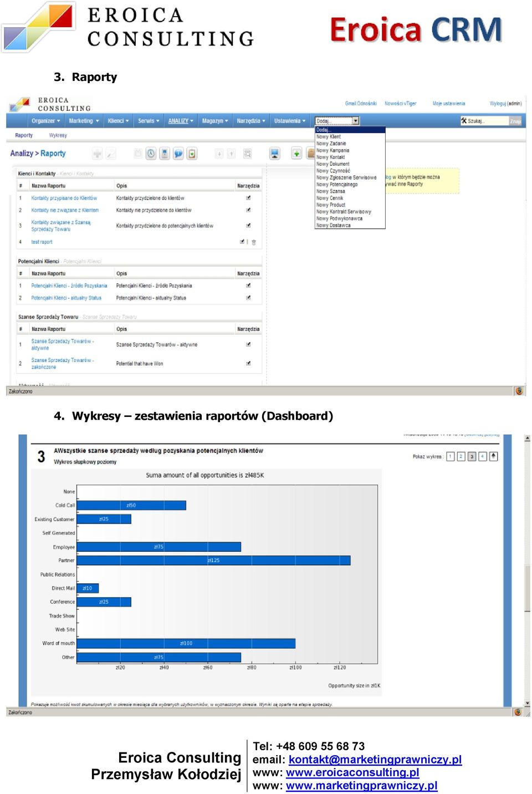
Task: Click the Znajdź button next to search
Action: (515, 121)
